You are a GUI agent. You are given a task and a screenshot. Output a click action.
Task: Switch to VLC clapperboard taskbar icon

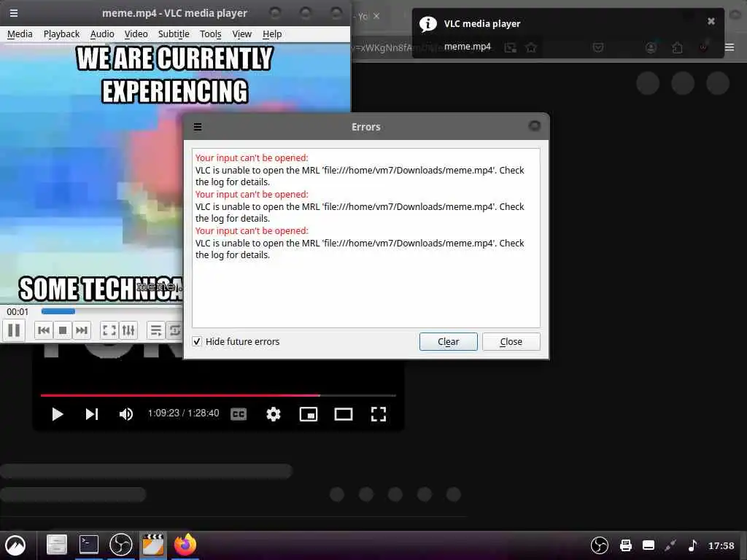click(153, 545)
